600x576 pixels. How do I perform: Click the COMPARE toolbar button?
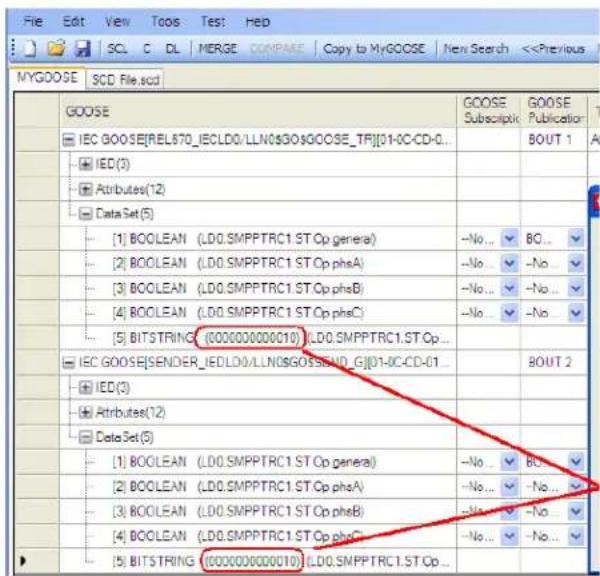pyautogui.click(x=277, y=49)
